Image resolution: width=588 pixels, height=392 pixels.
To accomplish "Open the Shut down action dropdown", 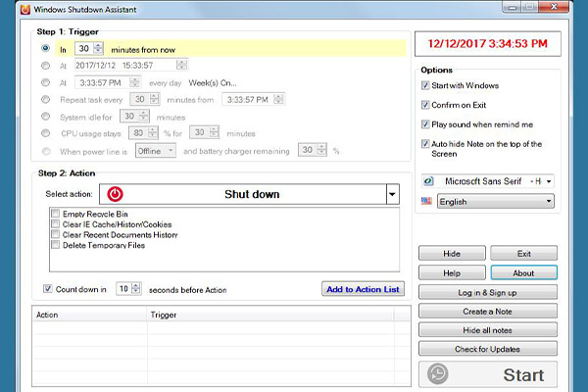I will click(x=393, y=194).
